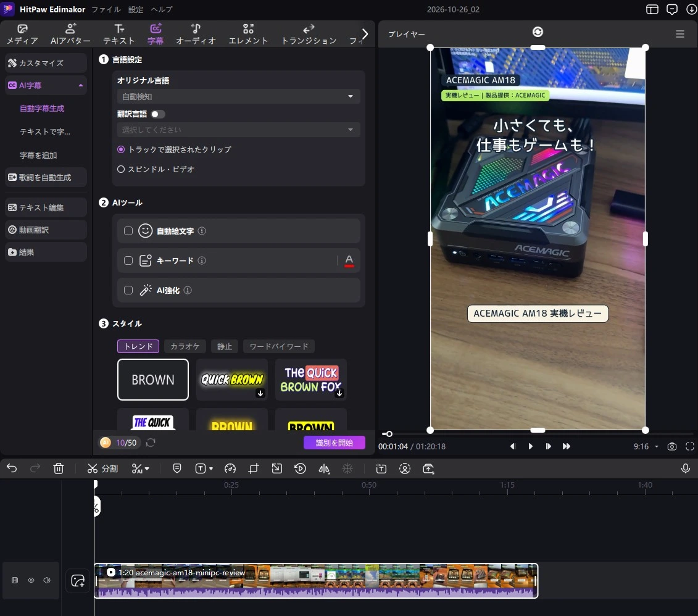Open the speed gauge tool in the timeline toolbar

coord(230,468)
